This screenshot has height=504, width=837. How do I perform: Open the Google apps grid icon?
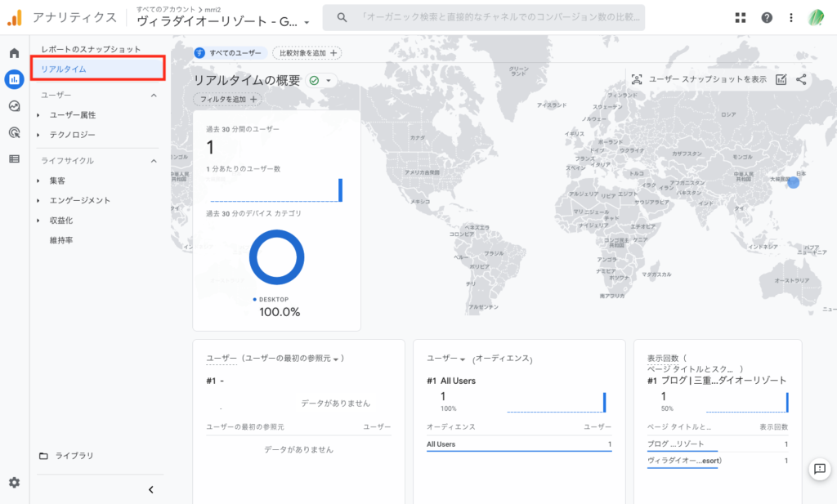[x=741, y=17]
